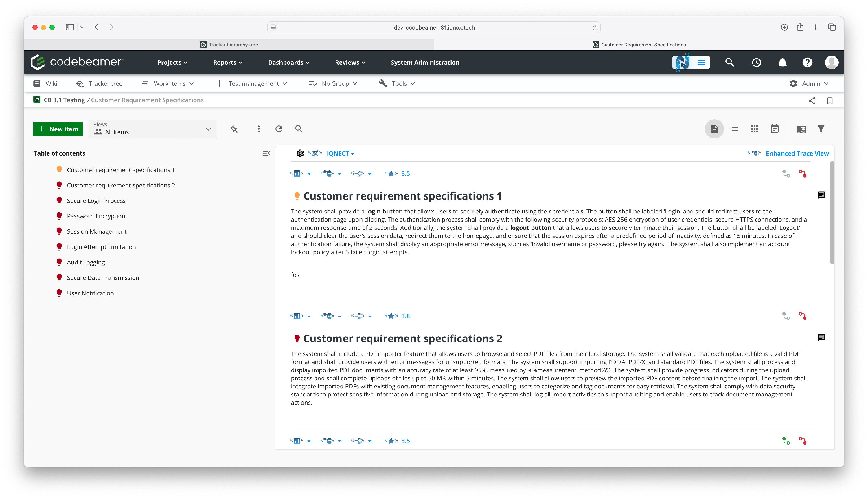This screenshot has height=499, width=868.
Task: Open the Reports menu
Action: pyautogui.click(x=227, y=62)
